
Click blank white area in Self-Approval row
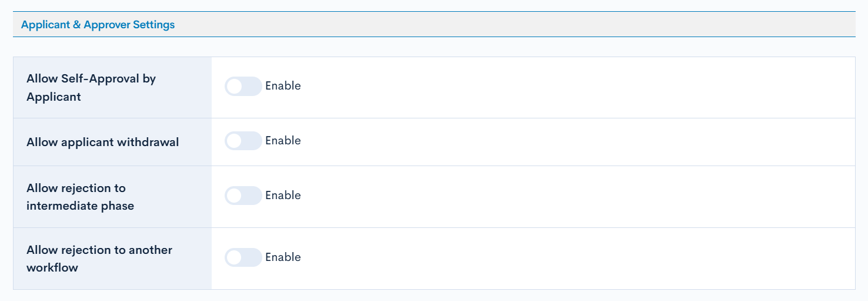click(x=559, y=87)
